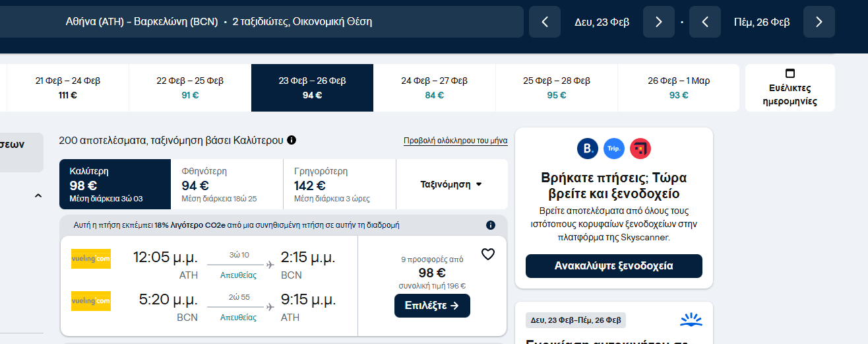Go to previous departure date arrow
Screen dimensions: 868x344
coord(545,22)
